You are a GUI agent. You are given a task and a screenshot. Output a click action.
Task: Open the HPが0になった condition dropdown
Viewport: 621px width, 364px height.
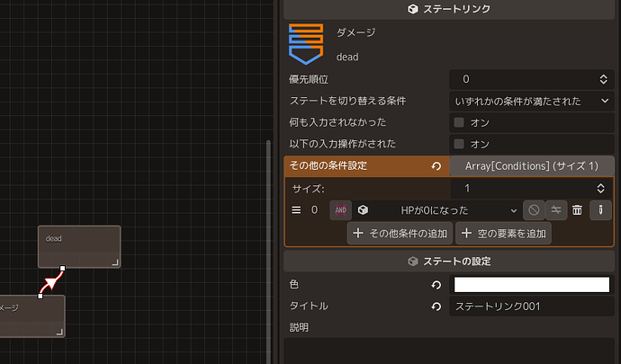click(x=438, y=210)
